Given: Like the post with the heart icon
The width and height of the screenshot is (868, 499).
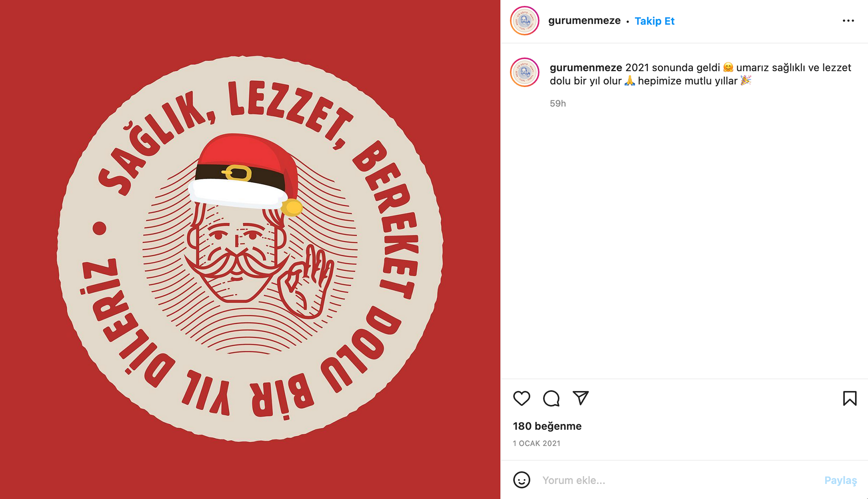Looking at the screenshot, I should click(521, 398).
